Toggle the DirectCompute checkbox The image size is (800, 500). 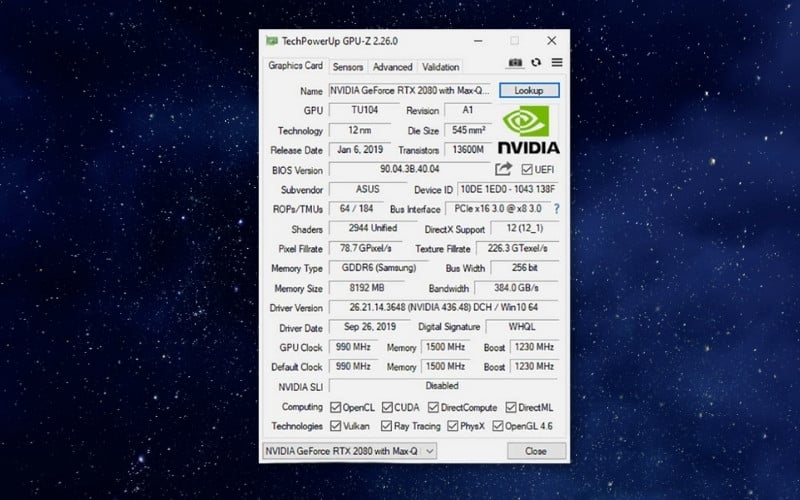point(433,407)
